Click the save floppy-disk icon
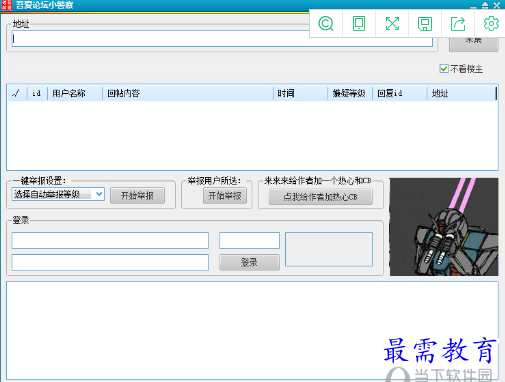The width and height of the screenshot is (505, 382). [x=425, y=24]
